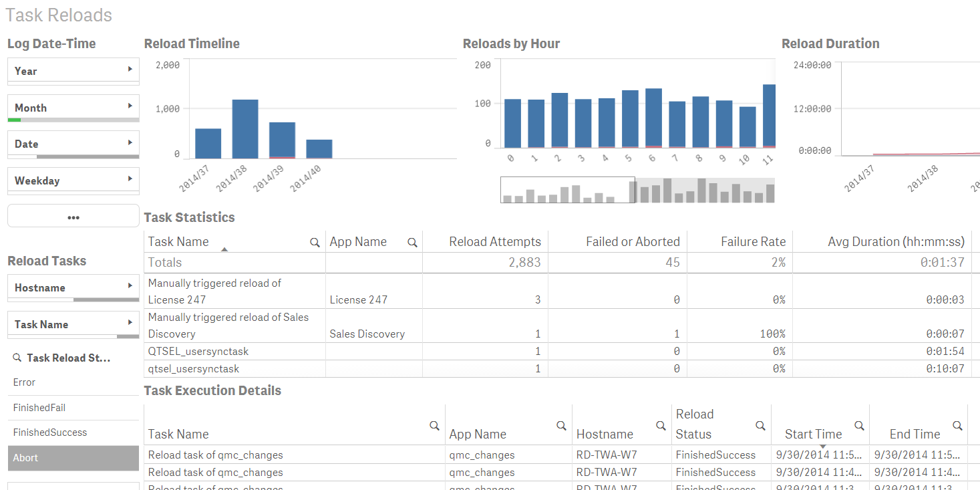Select the FinishedSuccess status filter
This screenshot has width=980, height=490.
point(73,433)
